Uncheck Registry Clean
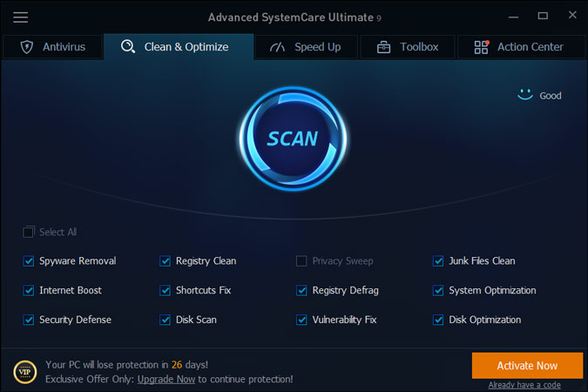The height and width of the screenshot is (392, 588). (165, 260)
